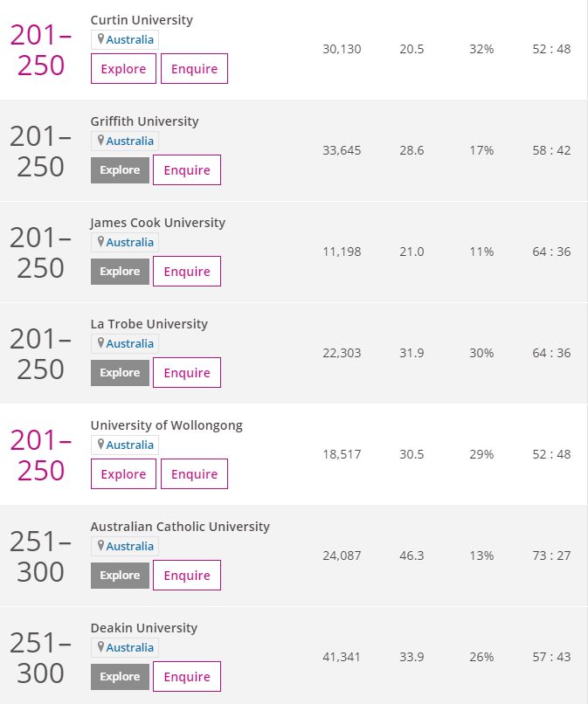588x704 pixels.
Task: Explore Curtin University
Action: (123, 69)
